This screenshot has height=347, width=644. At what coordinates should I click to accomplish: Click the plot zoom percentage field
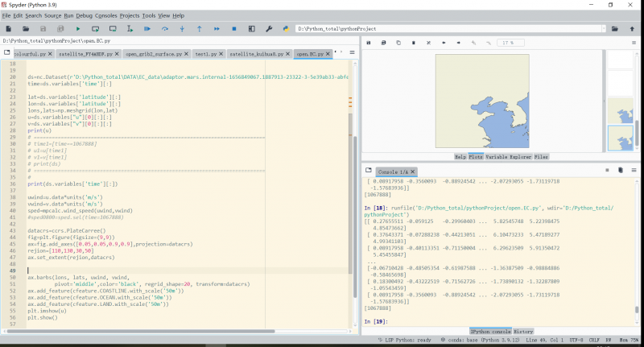tap(510, 43)
